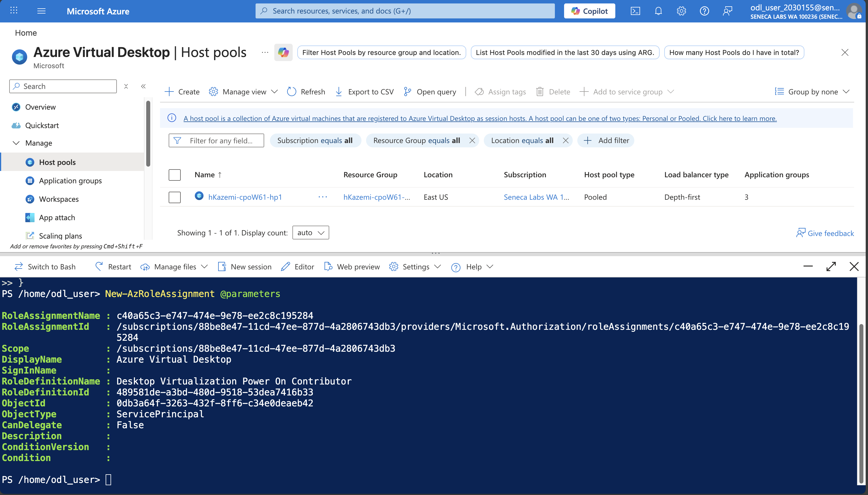Image resolution: width=868 pixels, height=495 pixels.
Task: Click Give feedback link
Action: (x=825, y=233)
